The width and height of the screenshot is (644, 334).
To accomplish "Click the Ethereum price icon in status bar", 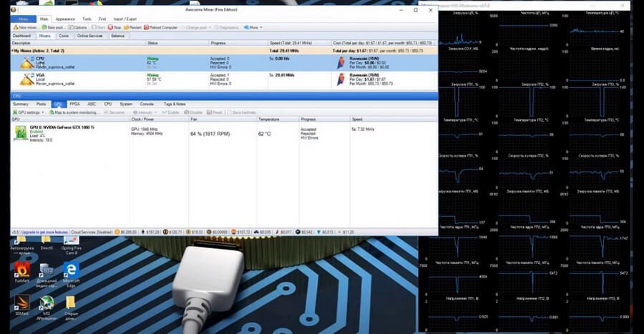I will pyautogui.click(x=143, y=232).
